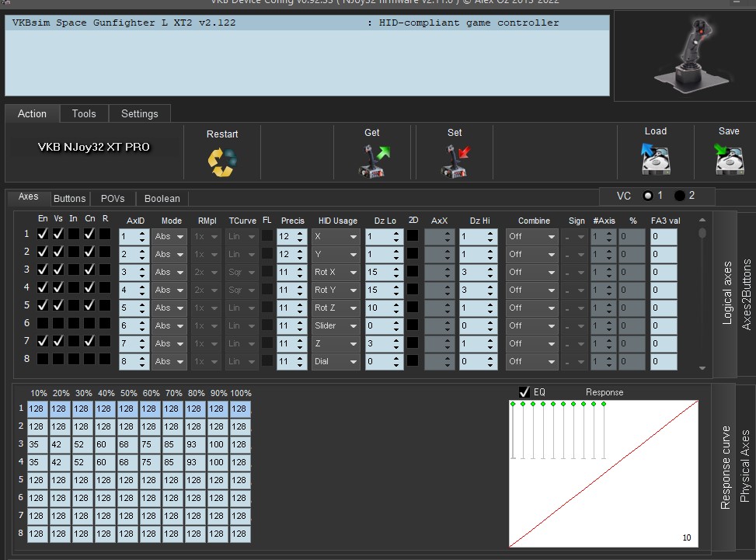The image size is (756, 560).
Task: Open the HID Usage dropdown showing Dial
Action: (336, 361)
